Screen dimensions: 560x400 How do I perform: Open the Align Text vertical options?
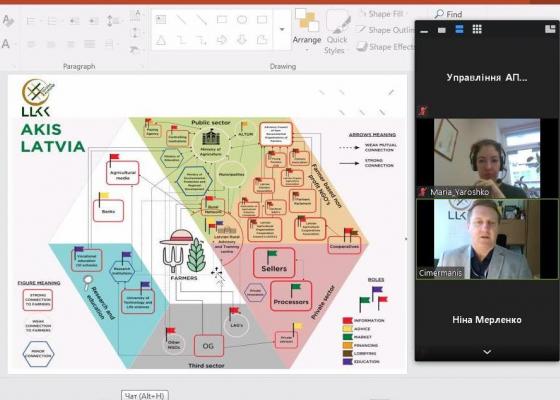(135, 32)
